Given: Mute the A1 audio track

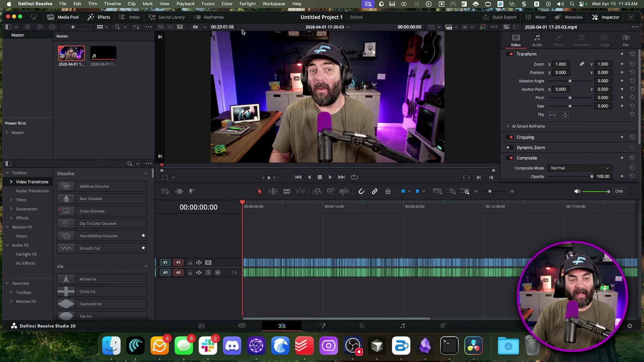Looking at the screenshot, I should (218, 273).
